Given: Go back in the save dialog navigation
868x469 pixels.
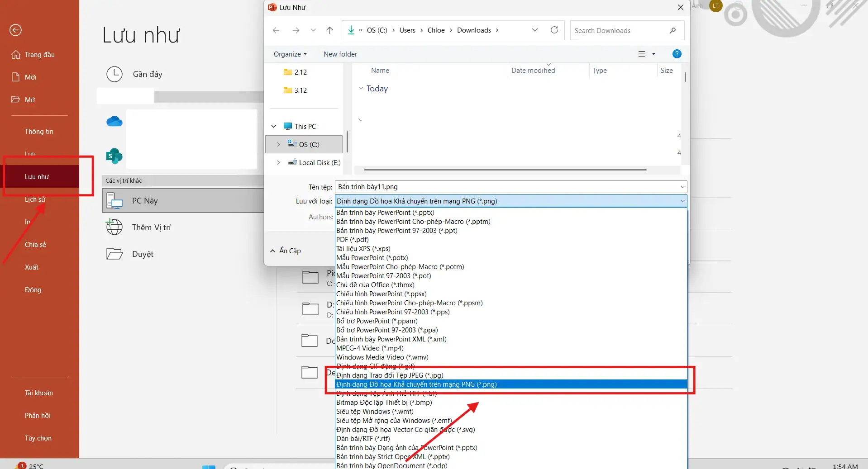Looking at the screenshot, I should tap(276, 30).
